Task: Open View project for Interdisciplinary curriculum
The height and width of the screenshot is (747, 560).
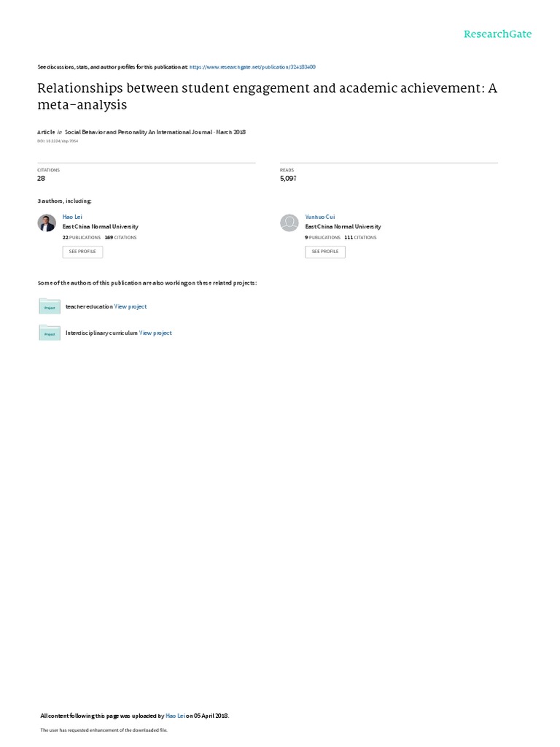Action: coord(155,333)
